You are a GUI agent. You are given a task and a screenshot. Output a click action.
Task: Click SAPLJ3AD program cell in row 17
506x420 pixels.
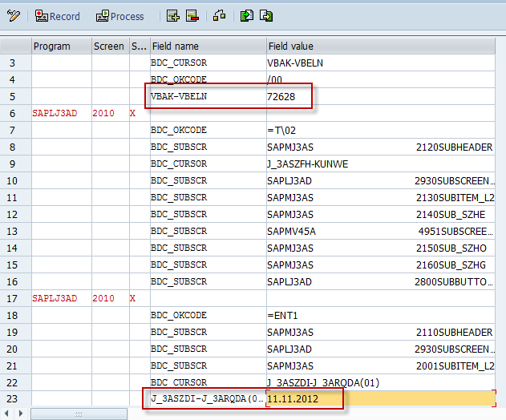pos(55,298)
